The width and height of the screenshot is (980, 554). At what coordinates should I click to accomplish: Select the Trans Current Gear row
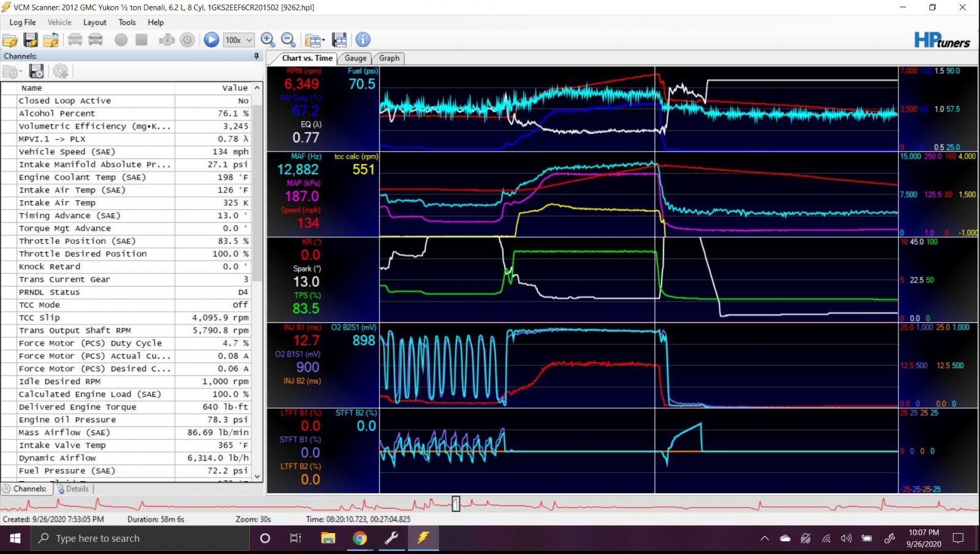tap(126, 279)
